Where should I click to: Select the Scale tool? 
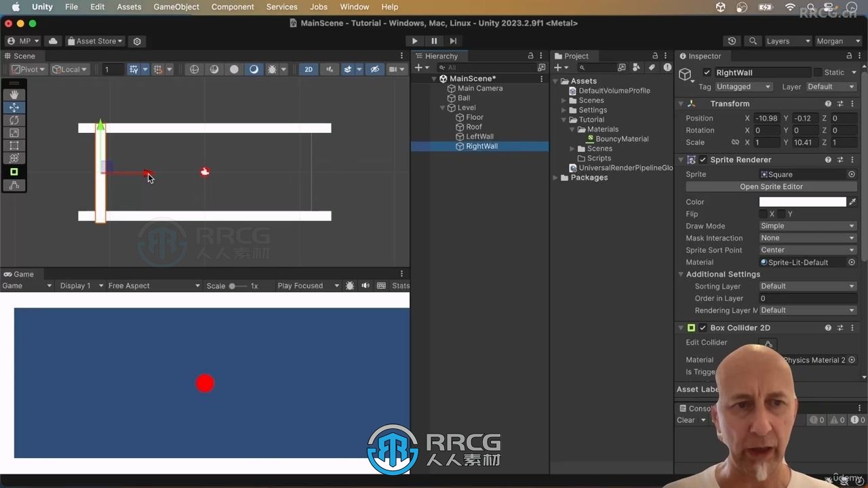point(14,133)
